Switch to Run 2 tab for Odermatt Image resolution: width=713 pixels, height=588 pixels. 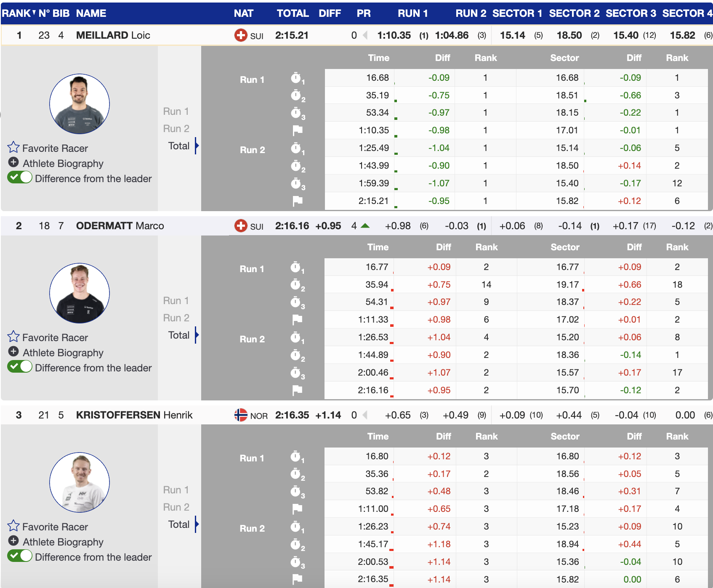[x=176, y=318]
